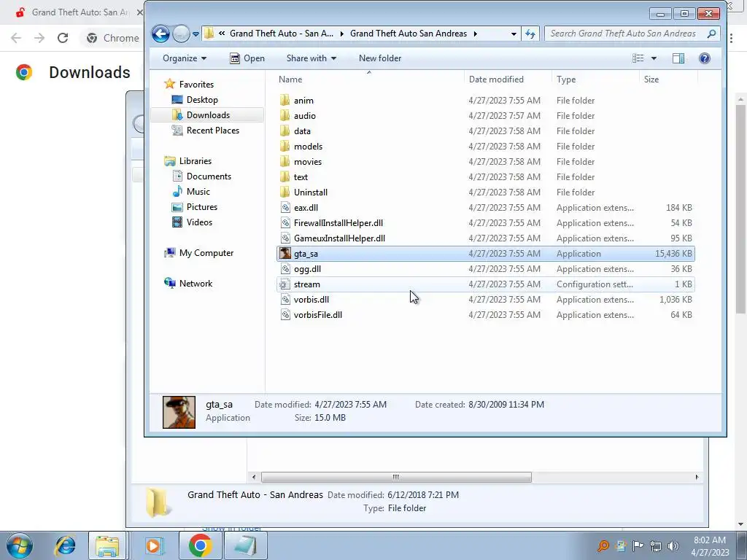Open the Organize menu

185,58
